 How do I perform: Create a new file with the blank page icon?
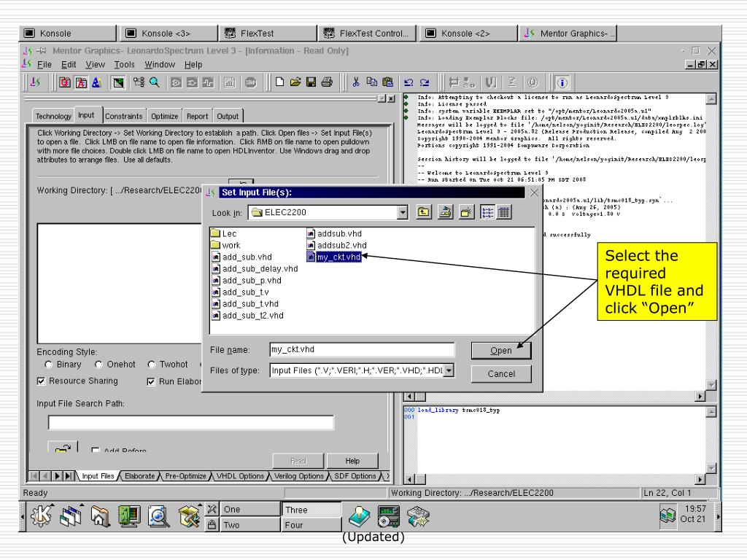tap(279, 82)
